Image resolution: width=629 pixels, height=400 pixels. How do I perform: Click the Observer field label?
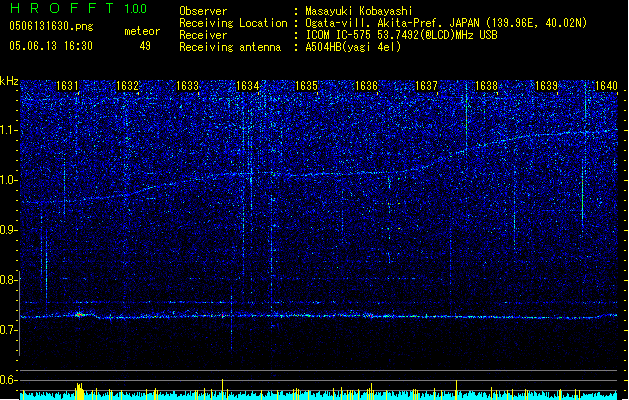pos(203,11)
